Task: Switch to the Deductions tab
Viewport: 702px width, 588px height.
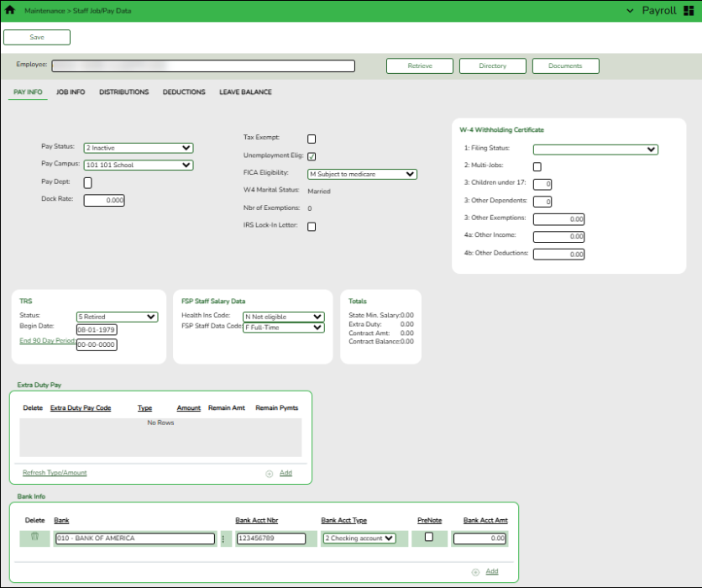Action: pyautogui.click(x=184, y=92)
